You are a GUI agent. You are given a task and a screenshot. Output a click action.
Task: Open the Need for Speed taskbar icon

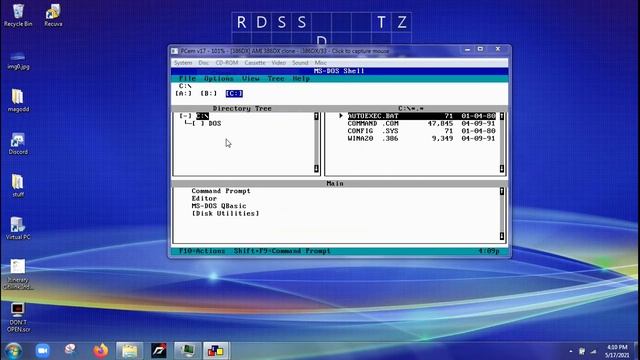[x=159, y=351]
